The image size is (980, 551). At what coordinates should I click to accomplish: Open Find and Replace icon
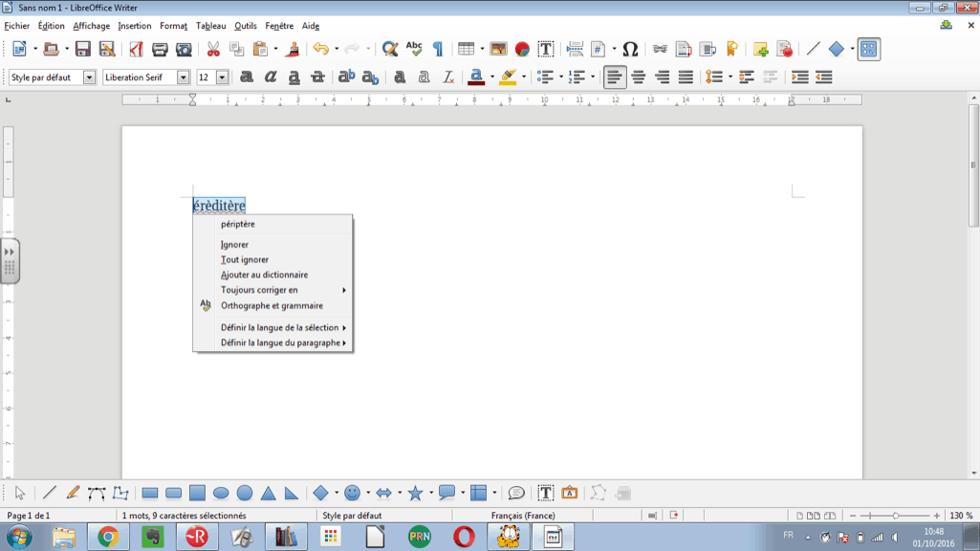390,49
